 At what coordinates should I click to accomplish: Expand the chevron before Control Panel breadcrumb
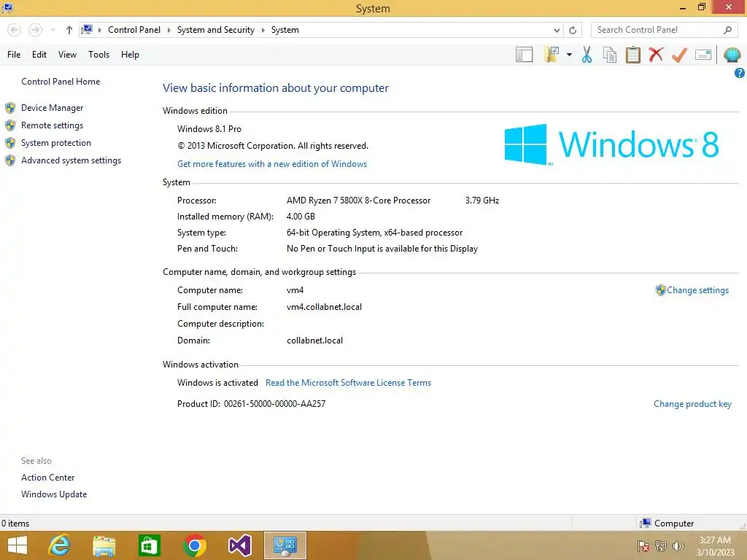100,30
